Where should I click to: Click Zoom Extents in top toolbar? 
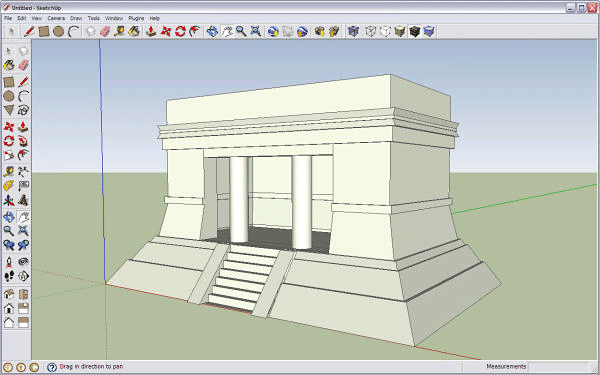point(256,31)
